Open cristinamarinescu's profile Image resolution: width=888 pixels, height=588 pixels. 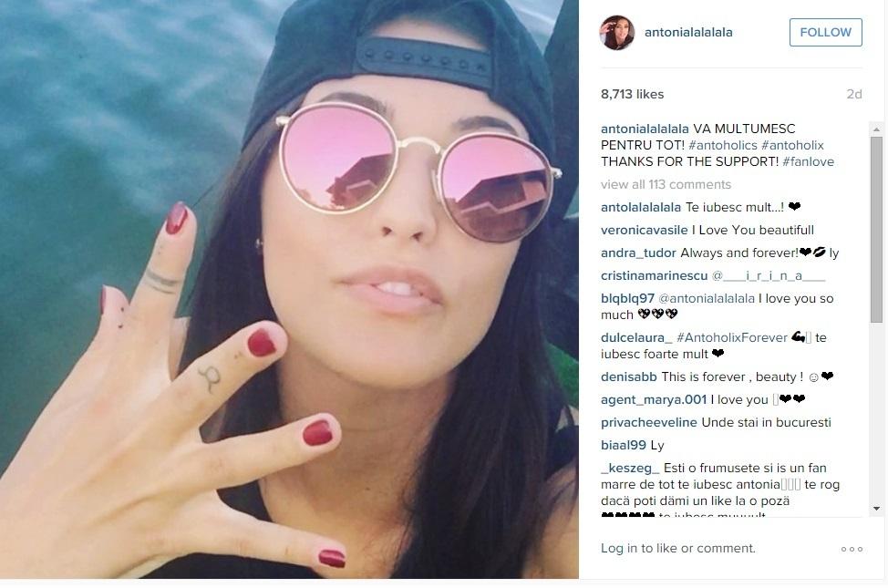pos(654,275)
